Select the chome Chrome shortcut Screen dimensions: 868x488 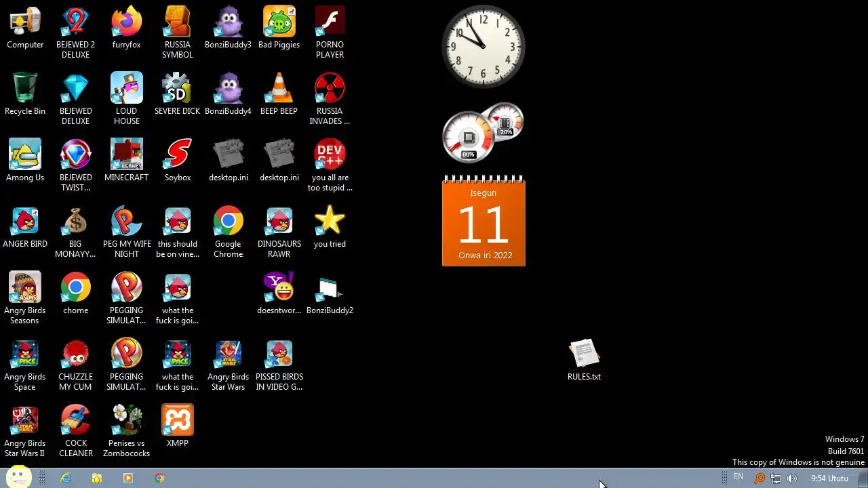[x=76, y=294]
